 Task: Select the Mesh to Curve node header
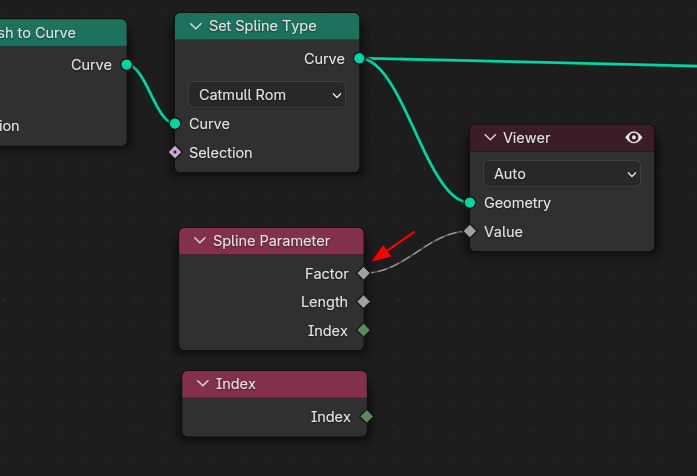63,32
